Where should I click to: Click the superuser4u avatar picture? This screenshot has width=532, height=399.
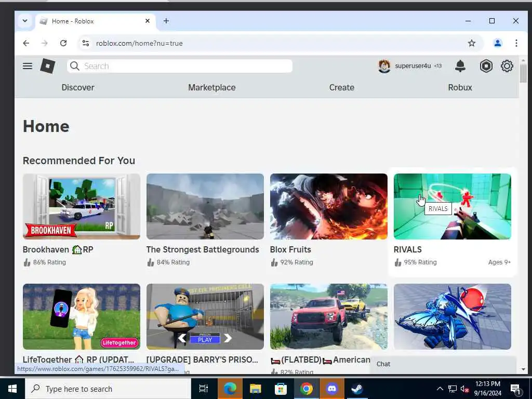point(384,66)
